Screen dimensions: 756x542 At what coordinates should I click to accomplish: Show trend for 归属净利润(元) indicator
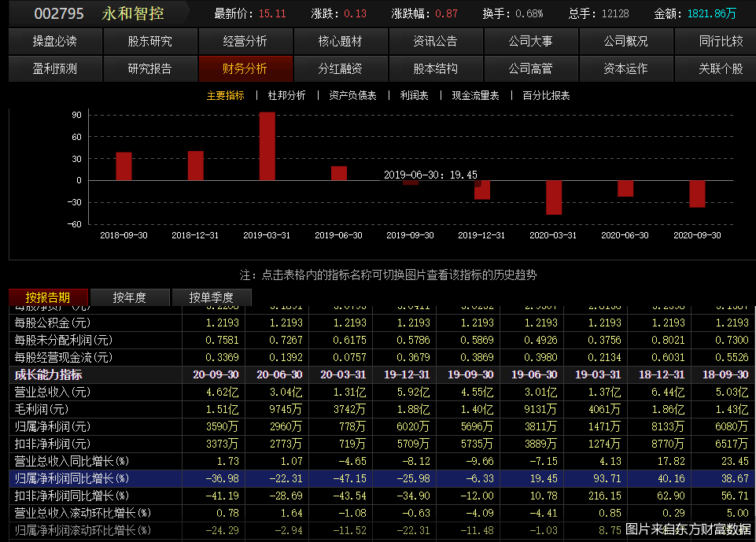click(x=53, y=426)
